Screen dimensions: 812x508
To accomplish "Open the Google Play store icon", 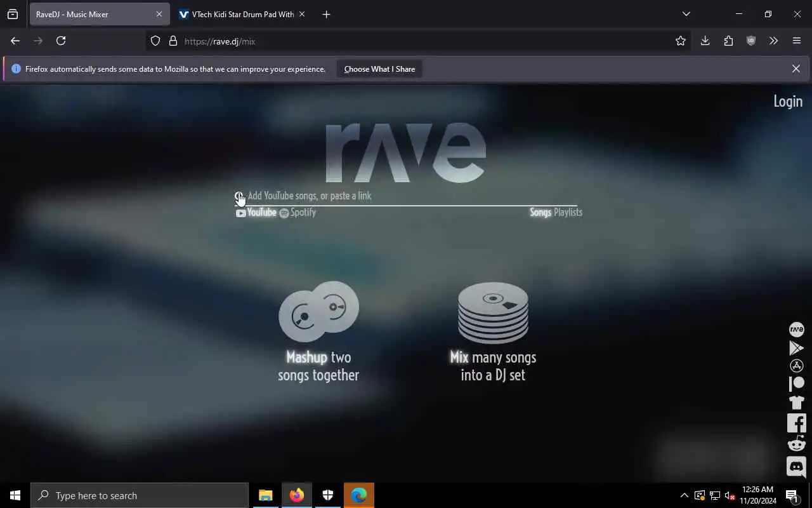I will coord(796,348).
